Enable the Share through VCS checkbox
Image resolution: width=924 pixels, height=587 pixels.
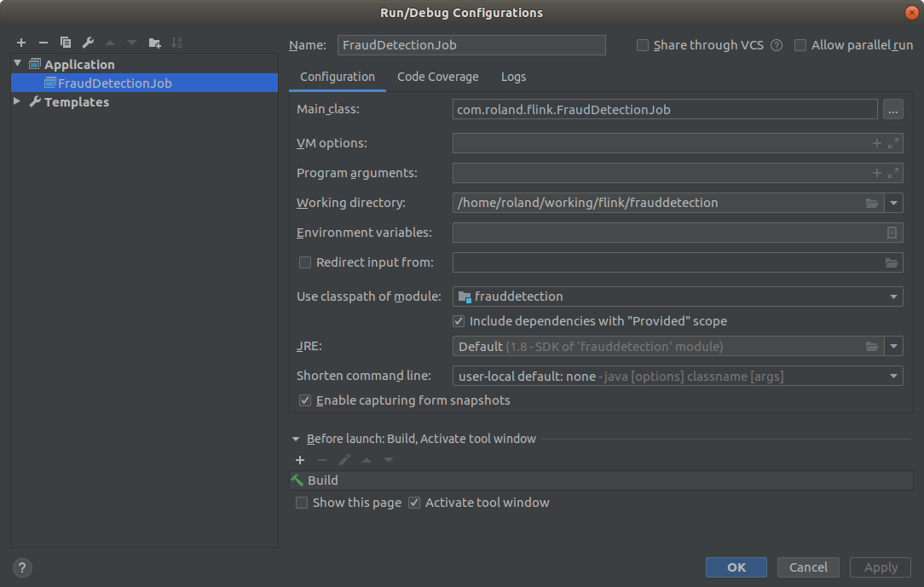tap(643, 45)
